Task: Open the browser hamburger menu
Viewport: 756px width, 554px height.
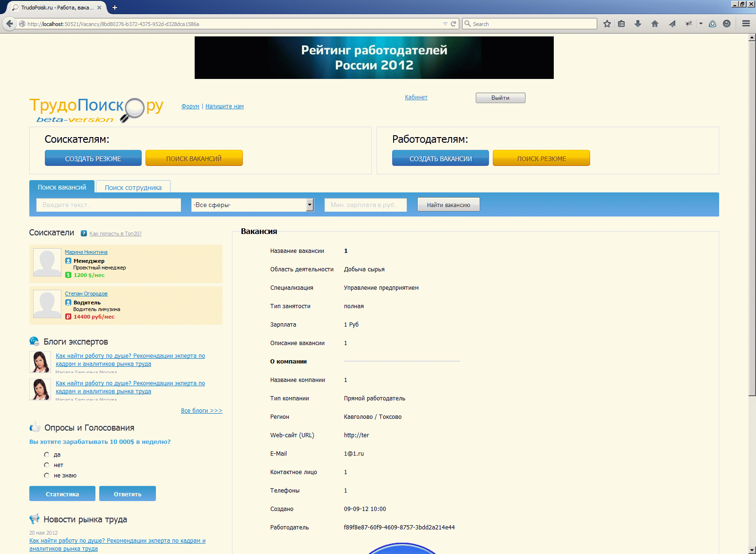Action: (746, 24)
